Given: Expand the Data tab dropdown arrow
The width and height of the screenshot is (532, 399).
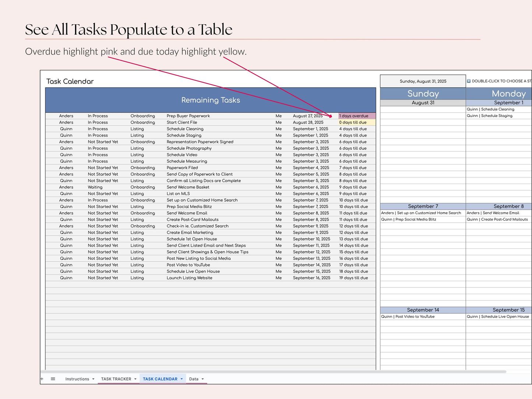Looking at the screenshot, I should pyautogui.click(x=202, y=379).
